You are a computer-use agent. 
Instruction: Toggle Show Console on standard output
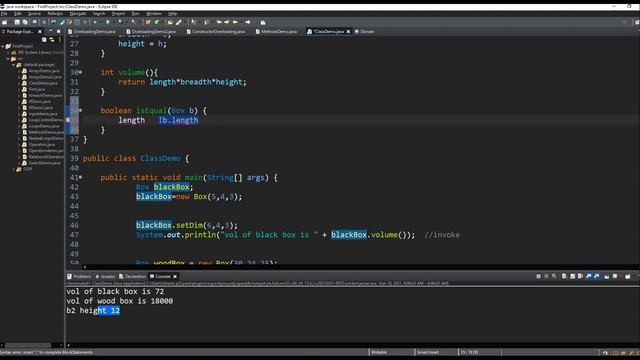[x=588, y=276]
